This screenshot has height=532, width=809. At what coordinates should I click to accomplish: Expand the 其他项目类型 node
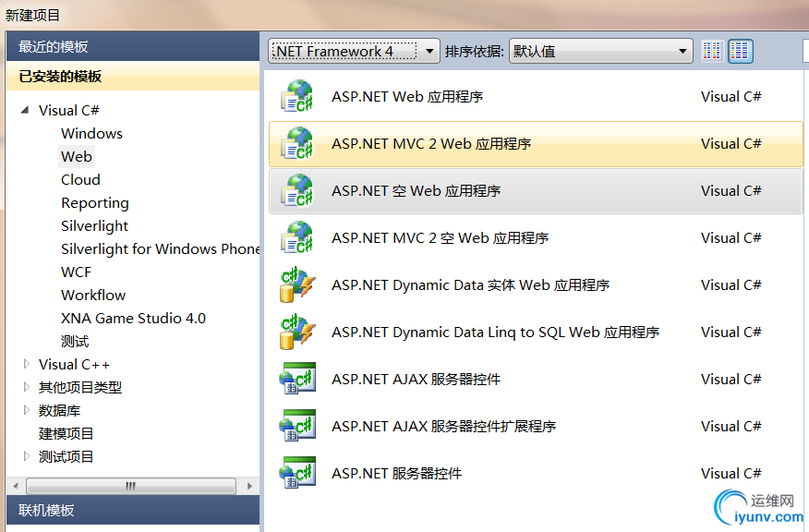[x=26, y=387]
